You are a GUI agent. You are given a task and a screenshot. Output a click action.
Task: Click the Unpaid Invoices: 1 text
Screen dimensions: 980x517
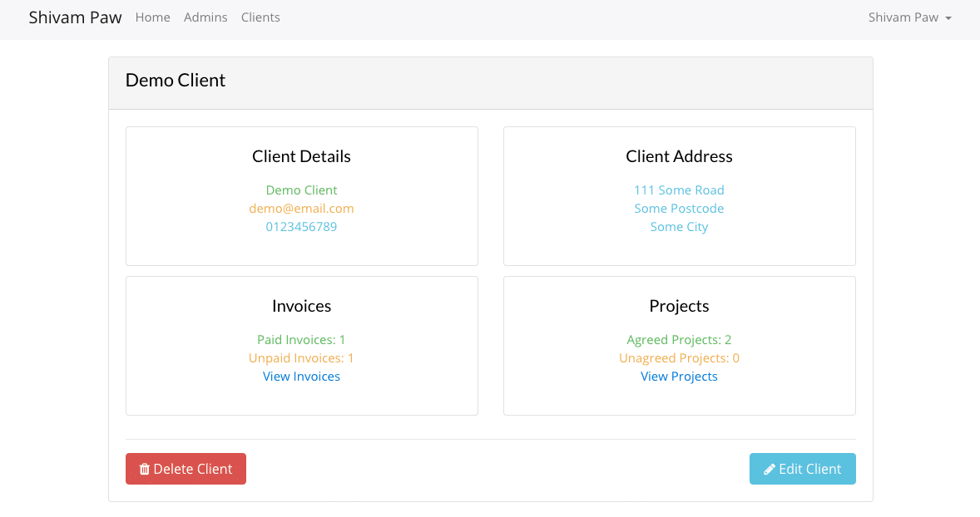coord(301,358)
